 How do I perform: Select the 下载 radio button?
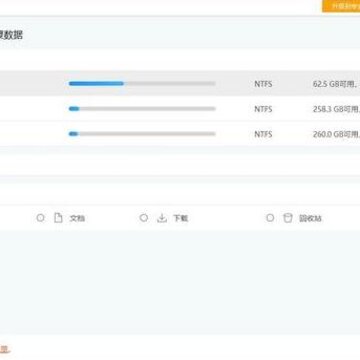144,218
